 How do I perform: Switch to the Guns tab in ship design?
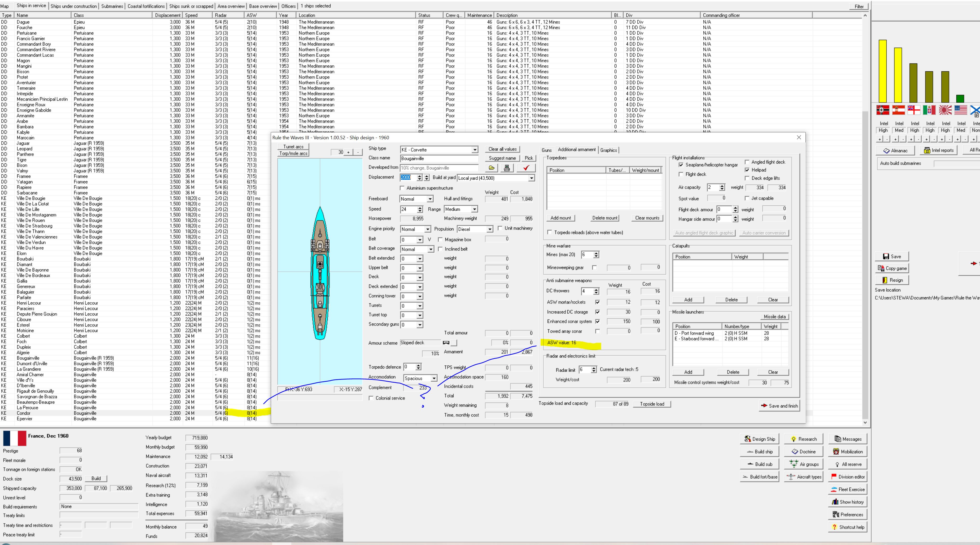(546, 150)
